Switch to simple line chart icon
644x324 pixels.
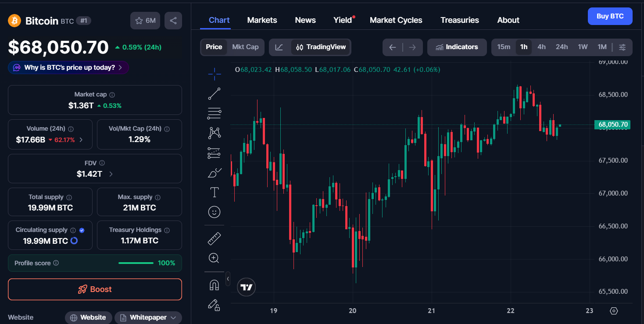coord(279,47)
